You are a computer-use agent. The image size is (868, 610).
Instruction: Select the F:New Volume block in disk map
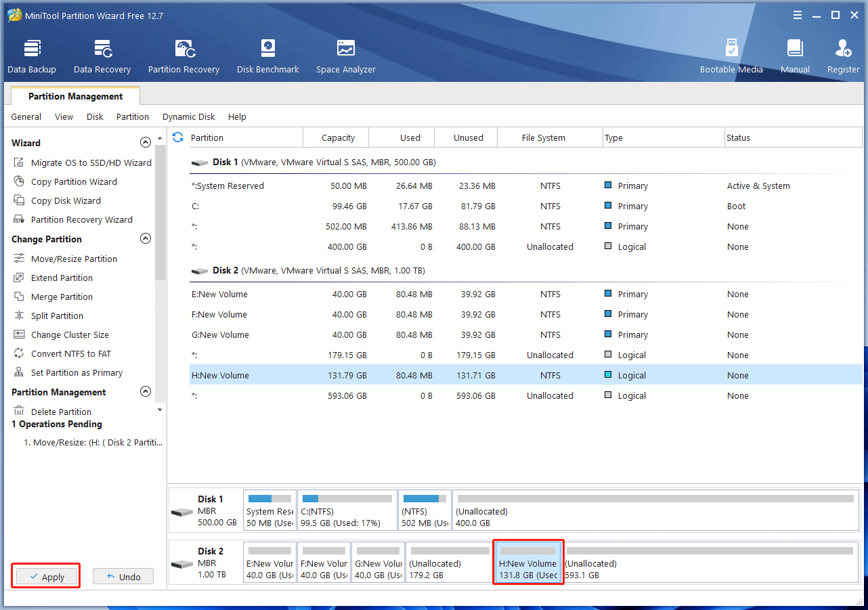click(324, 562)
